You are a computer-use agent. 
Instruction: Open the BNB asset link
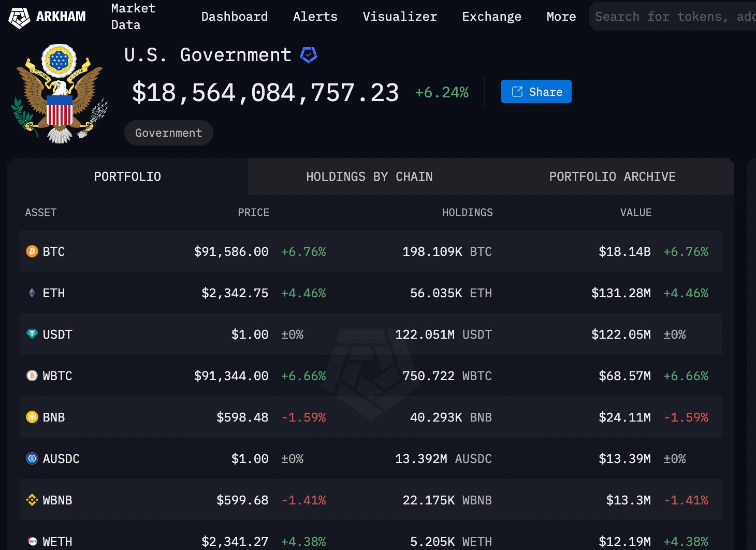[x=54, y=417]
